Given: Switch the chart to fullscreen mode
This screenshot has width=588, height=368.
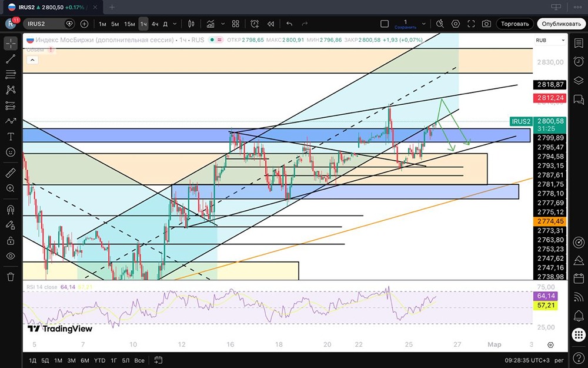Looking at the screenshot, I should point(471,24).
